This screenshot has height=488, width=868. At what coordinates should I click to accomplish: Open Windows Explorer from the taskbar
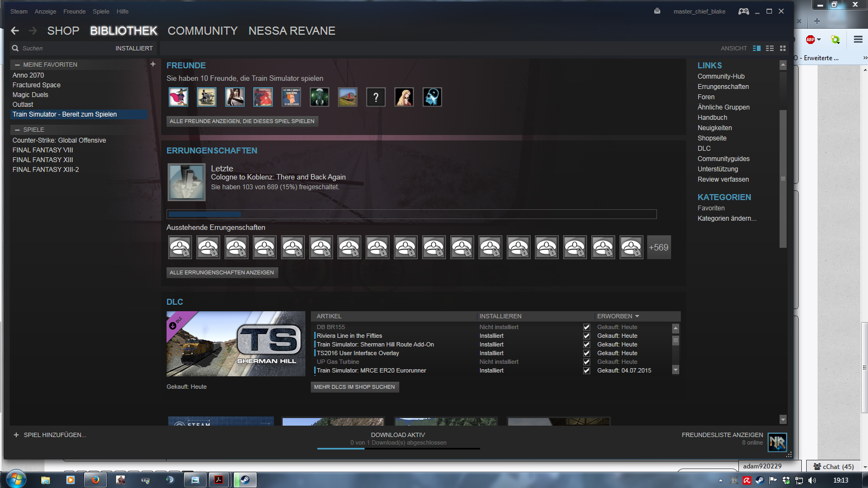(x=46, y=480)
